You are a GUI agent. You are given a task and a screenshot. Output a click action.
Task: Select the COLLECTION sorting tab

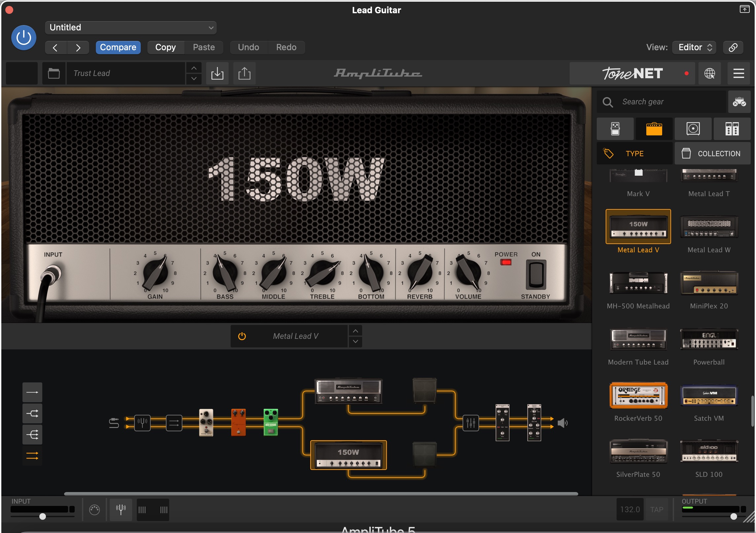tap(713, 154)
